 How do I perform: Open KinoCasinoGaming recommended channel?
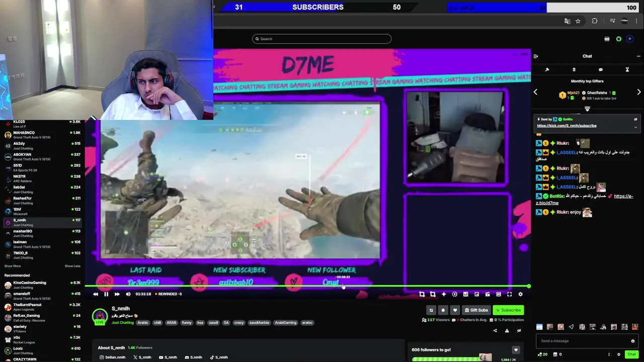(x=42, y=285)
